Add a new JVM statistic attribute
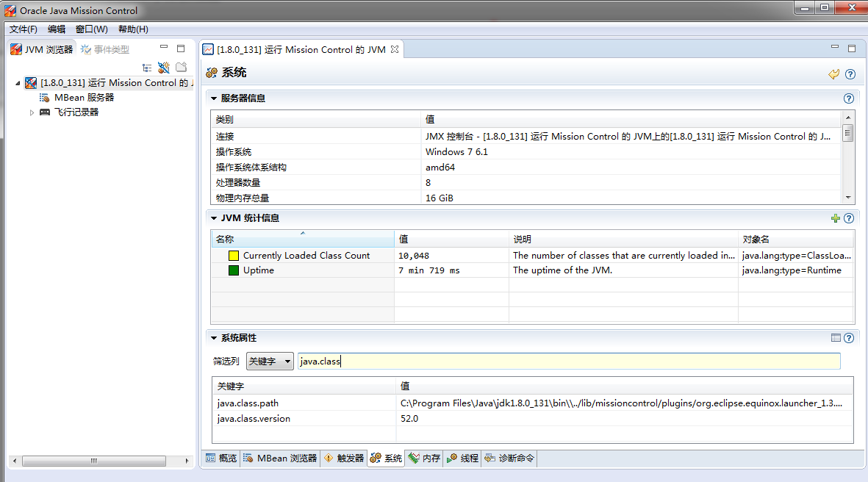Screen dimensions: 868x482 836,217
